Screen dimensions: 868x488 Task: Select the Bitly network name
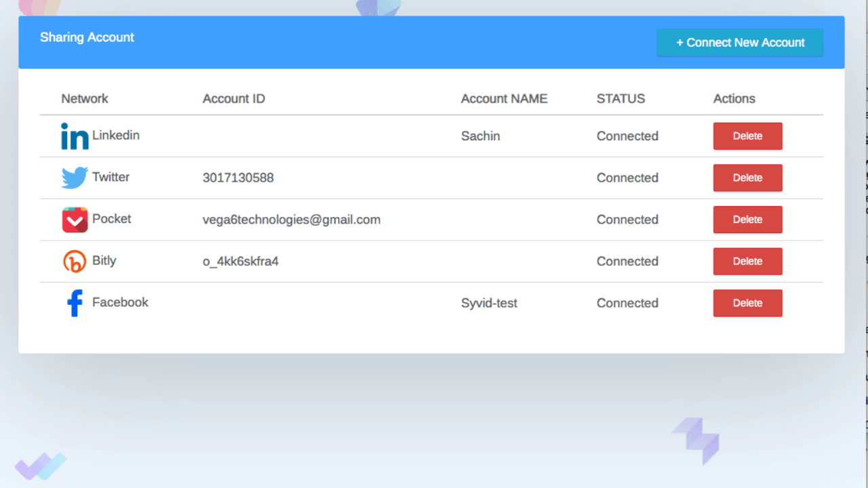click(x=104, y=261)
